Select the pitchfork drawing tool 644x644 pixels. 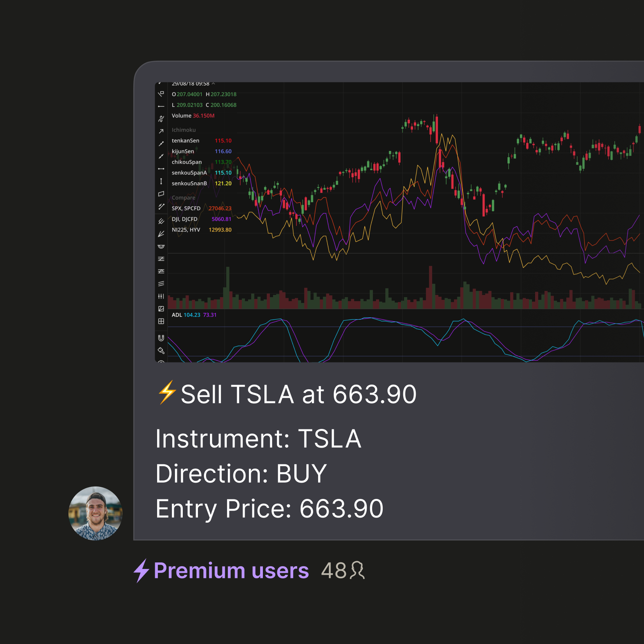[161, 221]
